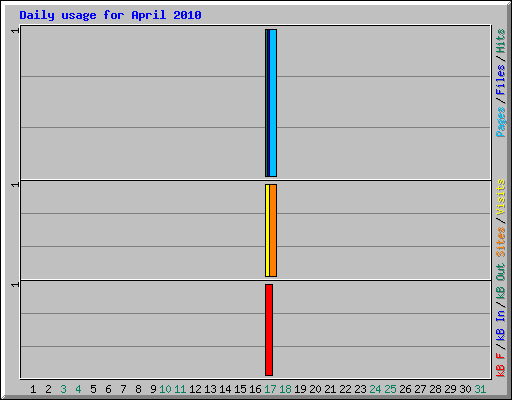Click the 'Pages' legend label
Screen dimensions: 512x400
pos(501,122)
